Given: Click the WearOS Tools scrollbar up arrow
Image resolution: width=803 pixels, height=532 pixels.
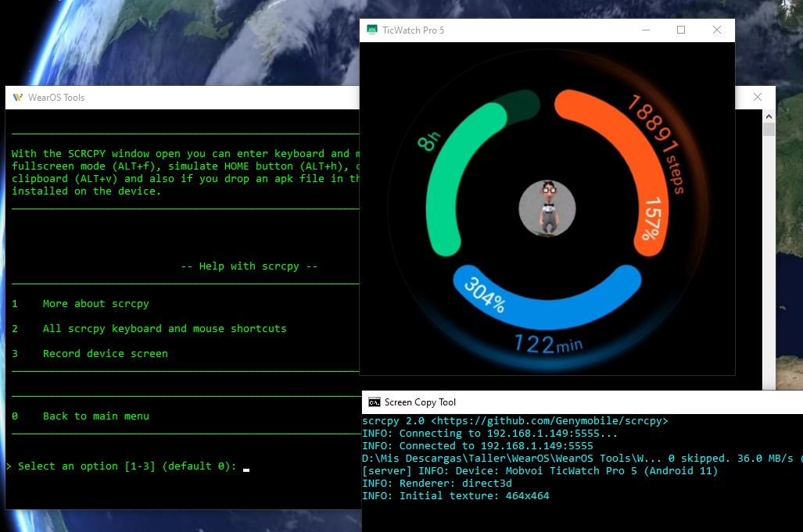Looking at the screenshot, I should (769, 116).
